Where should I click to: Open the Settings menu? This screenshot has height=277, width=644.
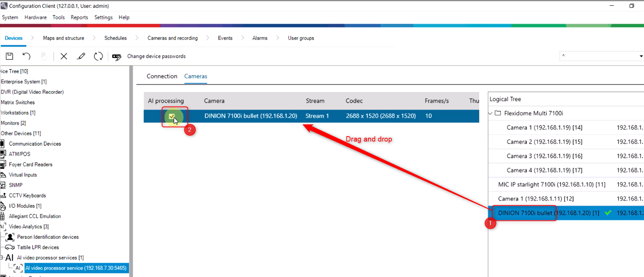[103, 17]
